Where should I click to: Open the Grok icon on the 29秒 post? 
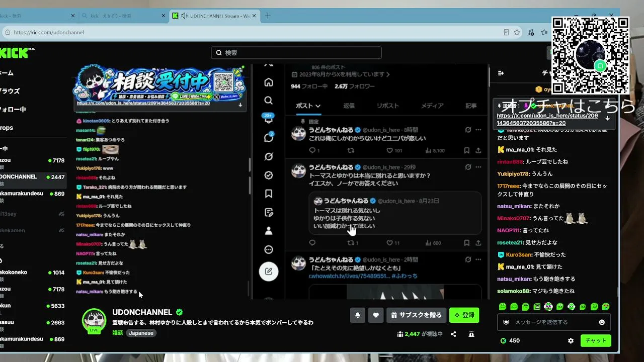point(468,167)
